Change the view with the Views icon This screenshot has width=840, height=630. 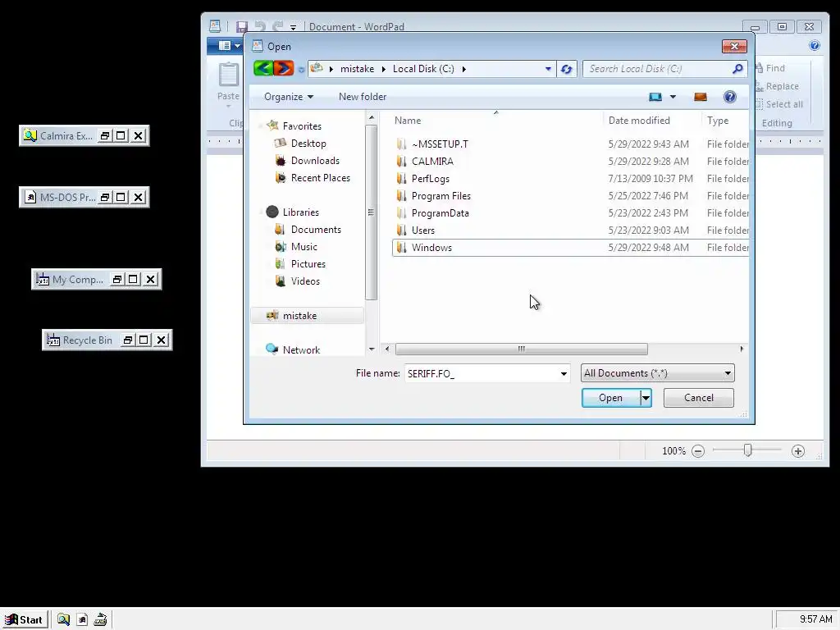pyautogui.click(x=655, y=97)
